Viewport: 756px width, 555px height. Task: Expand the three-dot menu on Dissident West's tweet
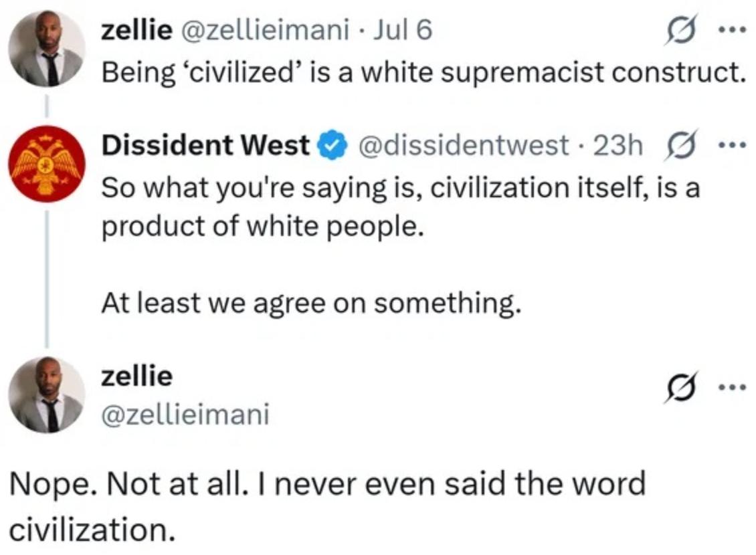[x=733, y=144]
